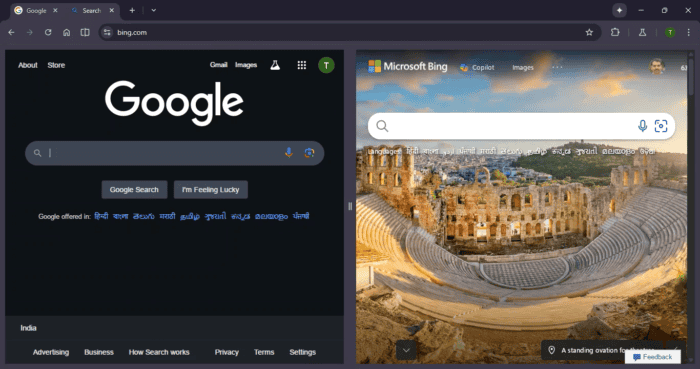Screen dimensions: 700x369
Task: Open the Google apps grid
Action: (x=302, y=65)
